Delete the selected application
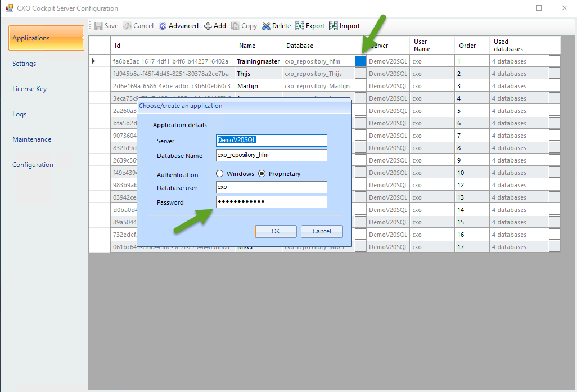Viewport: 577px width, 392px height. (276, 26)
